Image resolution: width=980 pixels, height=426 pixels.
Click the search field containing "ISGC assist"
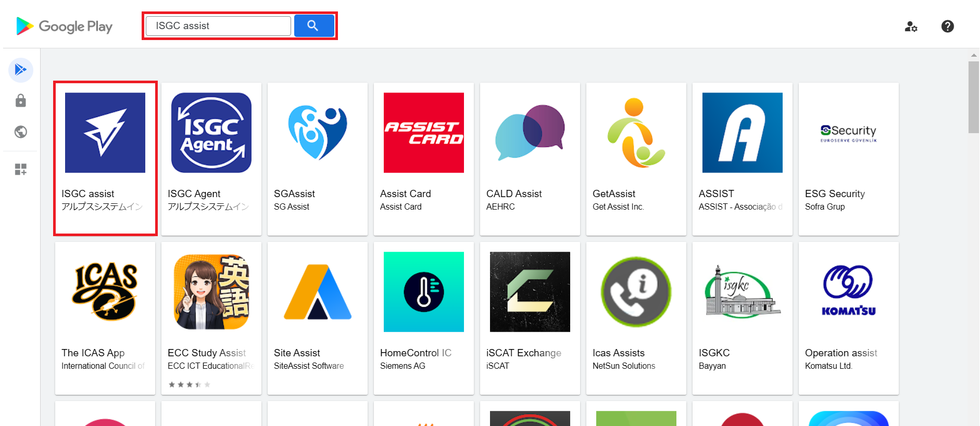tap(218, 26)
